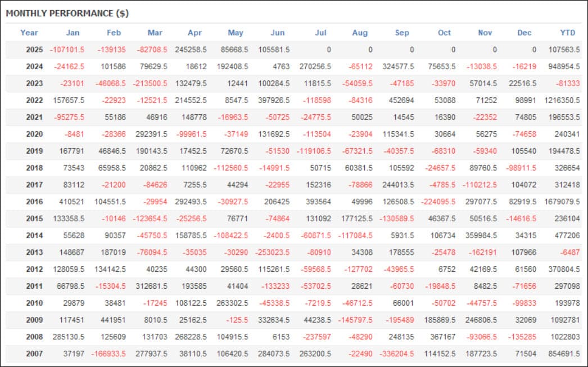Select the YTD column header
This screenshot has height=367, width=588.
pyautogui.click(x=567, y=33)
